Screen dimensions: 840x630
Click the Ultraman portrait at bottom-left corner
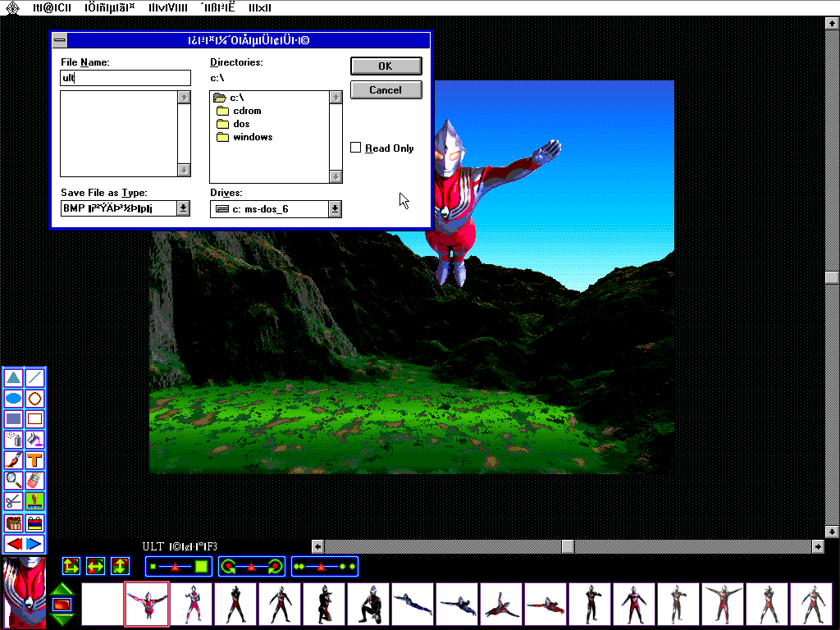(x=25, y=593)
